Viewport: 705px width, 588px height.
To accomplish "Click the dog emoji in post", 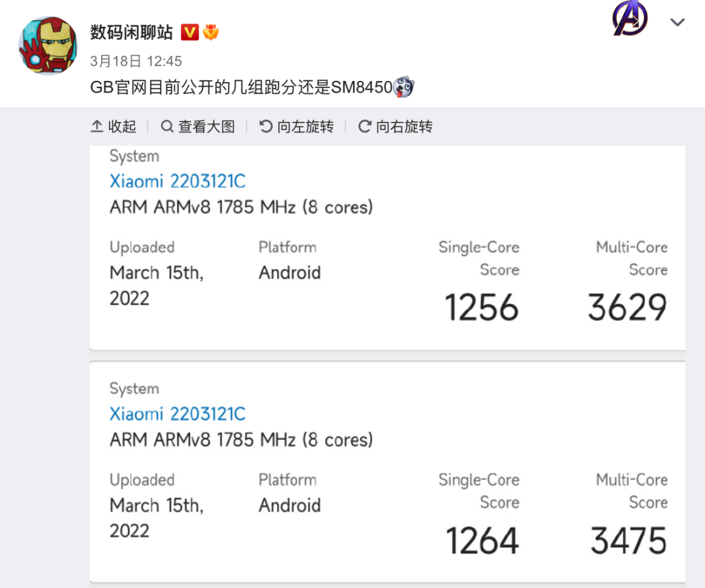I will coord(403,87).
